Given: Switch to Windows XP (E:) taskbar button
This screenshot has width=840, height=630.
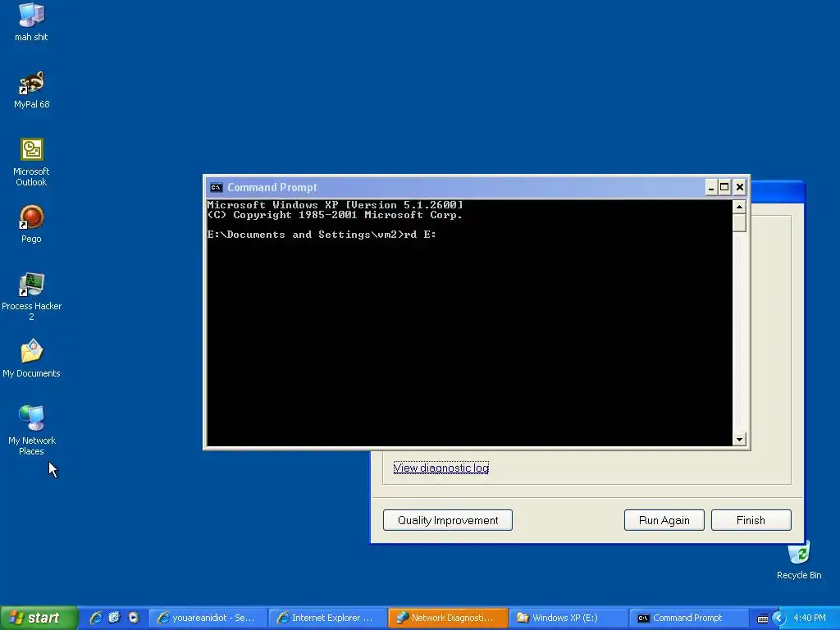Looking at the screenshot, I should click(x=567, y=618).
